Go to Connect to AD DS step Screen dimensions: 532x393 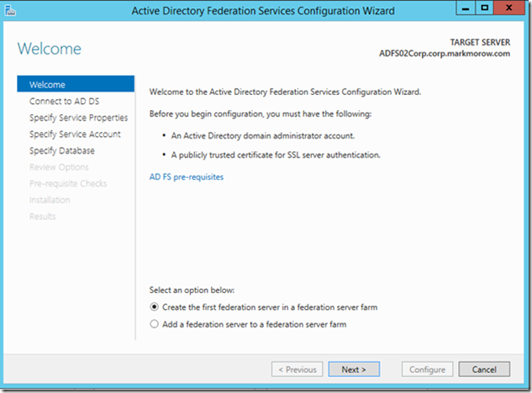tap(64, 101)
